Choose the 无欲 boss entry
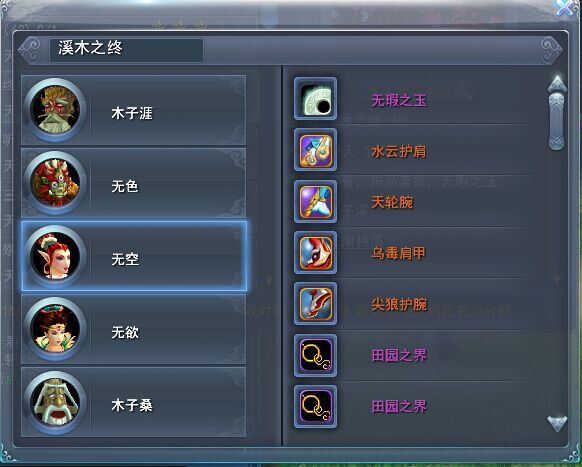The height and width of the screenshot is (467, 582). [134, 329]
